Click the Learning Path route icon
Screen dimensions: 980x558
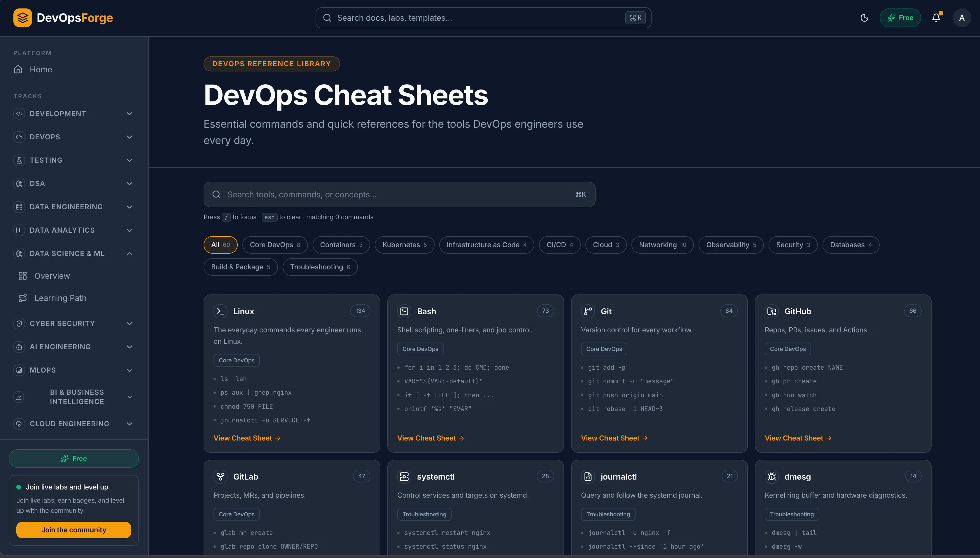click(23, 298)
